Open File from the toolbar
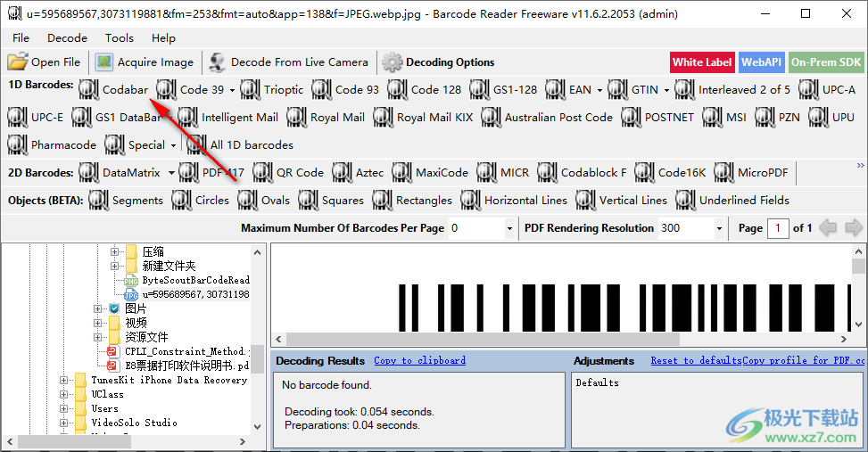 tap(45, 62)
